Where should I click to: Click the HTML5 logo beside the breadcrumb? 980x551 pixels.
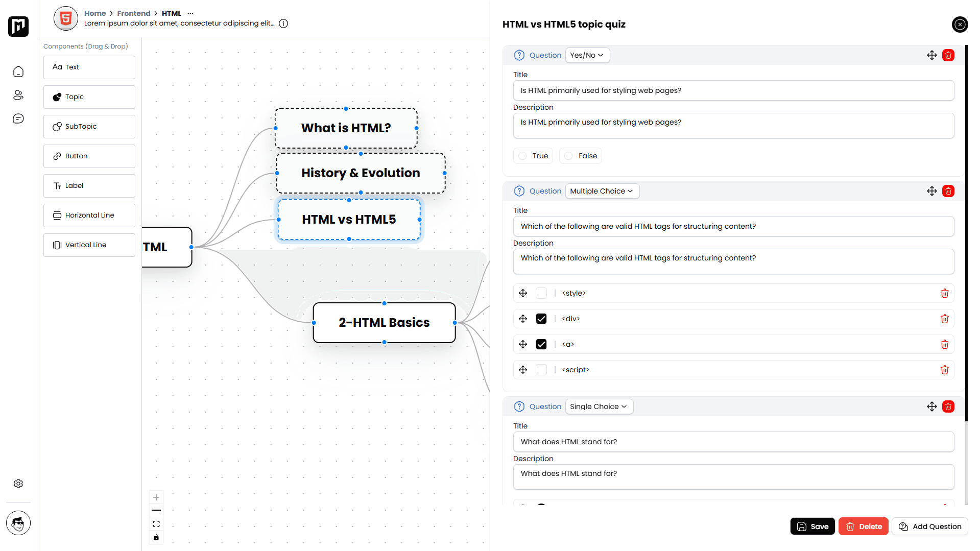point(65,18)
